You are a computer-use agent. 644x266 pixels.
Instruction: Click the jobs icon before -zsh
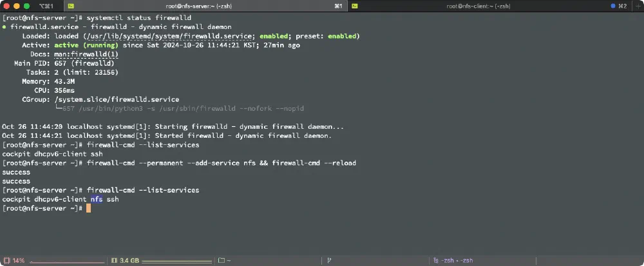436,260
